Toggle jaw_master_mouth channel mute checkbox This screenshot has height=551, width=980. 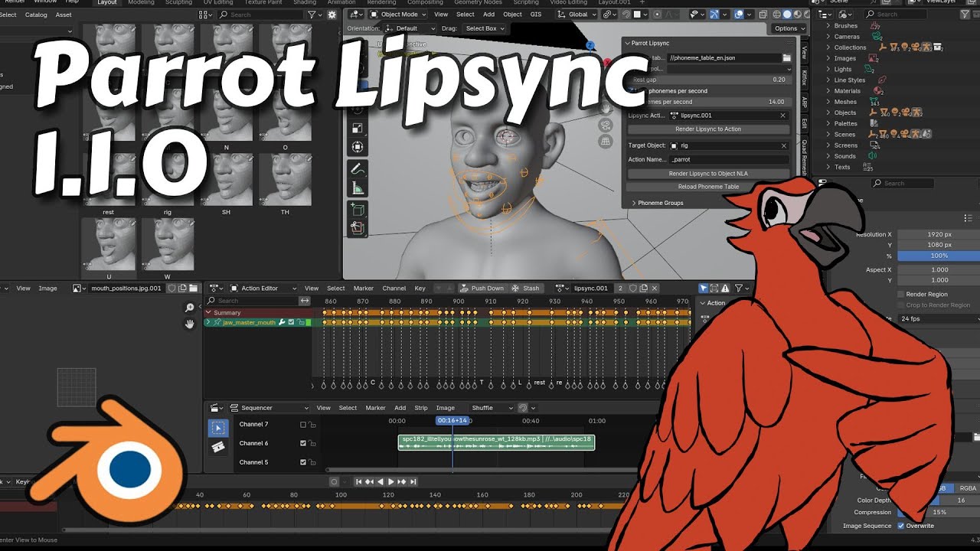click(291, 323)
